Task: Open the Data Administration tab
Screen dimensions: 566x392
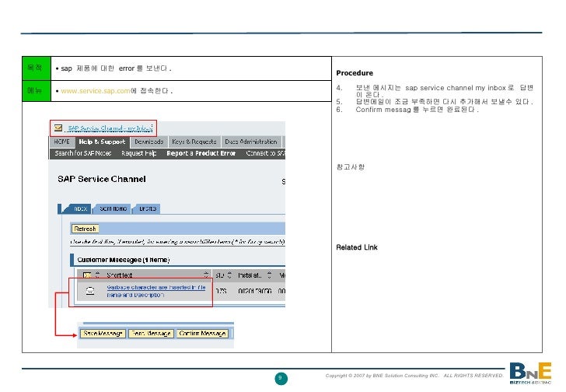Action: (x=251, y=142)
